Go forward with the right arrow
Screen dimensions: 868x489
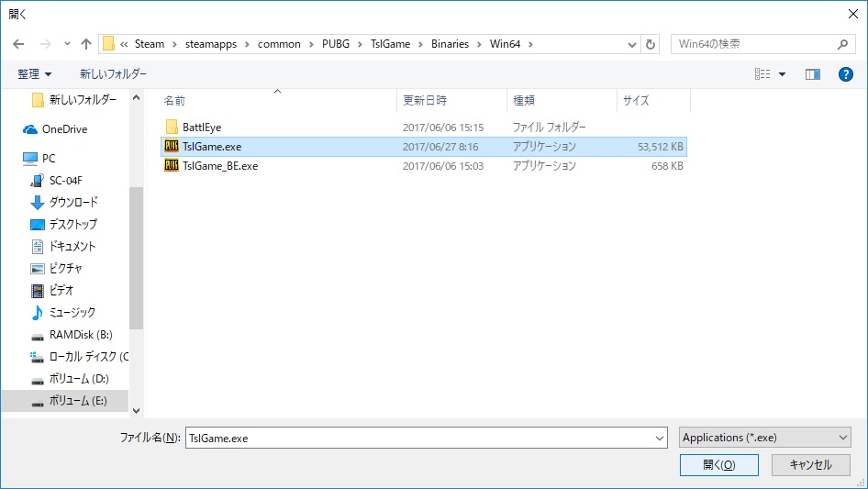pos(45,44)
